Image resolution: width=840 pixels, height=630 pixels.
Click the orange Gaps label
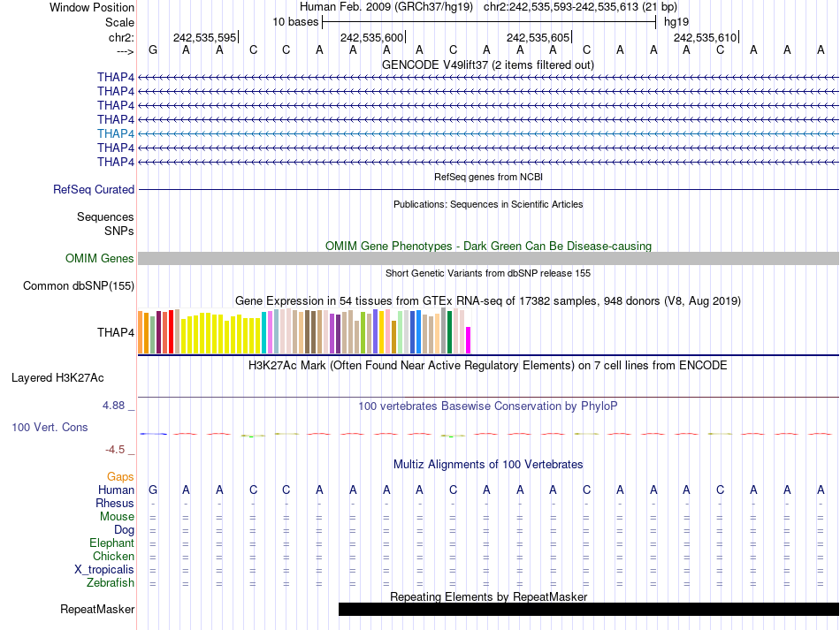[x=120, y=476]
